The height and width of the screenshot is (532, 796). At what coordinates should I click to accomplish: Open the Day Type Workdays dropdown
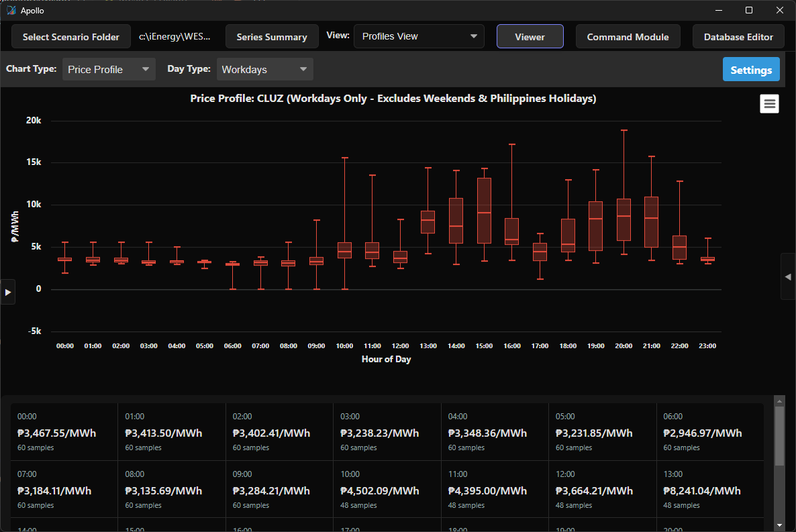[x=264, y=69]
